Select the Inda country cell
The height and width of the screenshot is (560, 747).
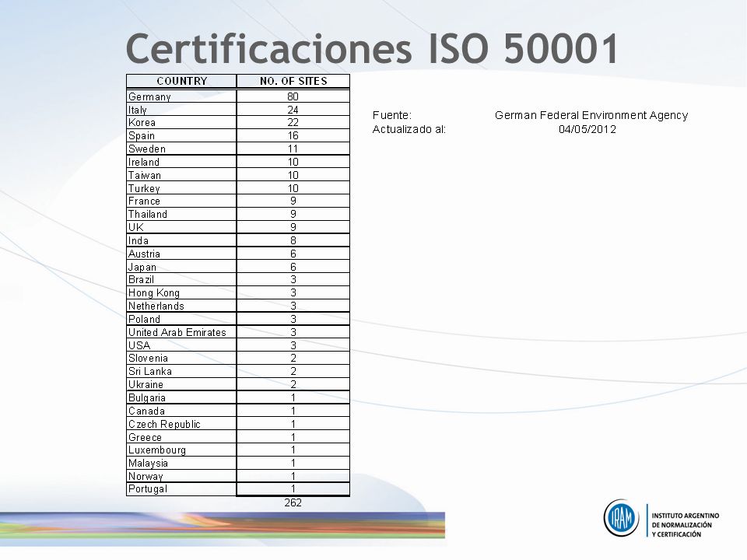point(181,240)
